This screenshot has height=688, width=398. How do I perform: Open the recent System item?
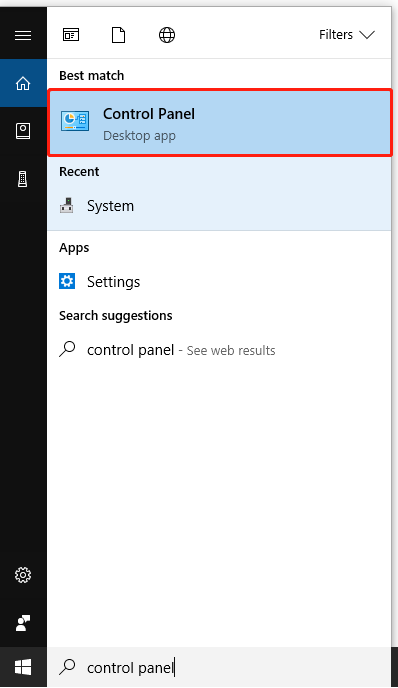click(x=219, y=206)
